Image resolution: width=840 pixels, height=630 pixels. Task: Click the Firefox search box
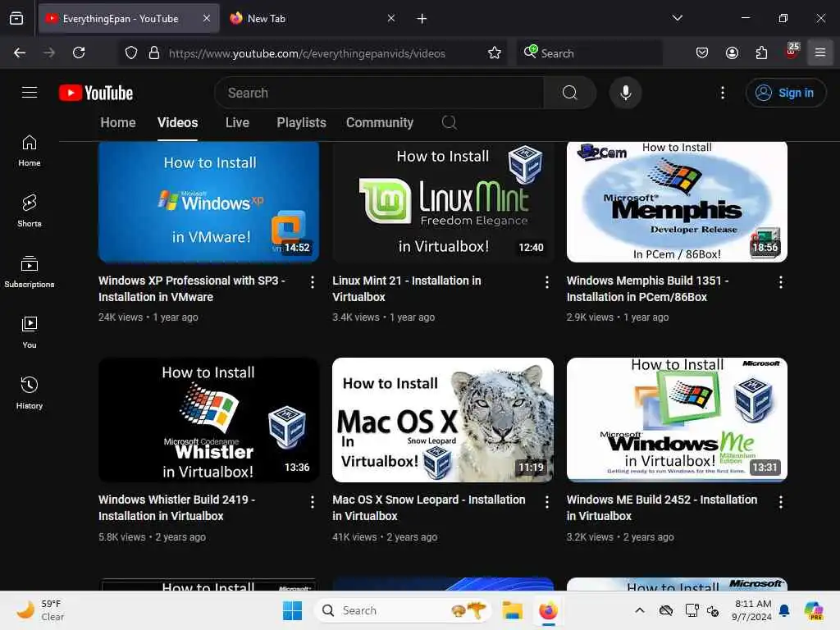pyautogui.click(x=589, y=53)
